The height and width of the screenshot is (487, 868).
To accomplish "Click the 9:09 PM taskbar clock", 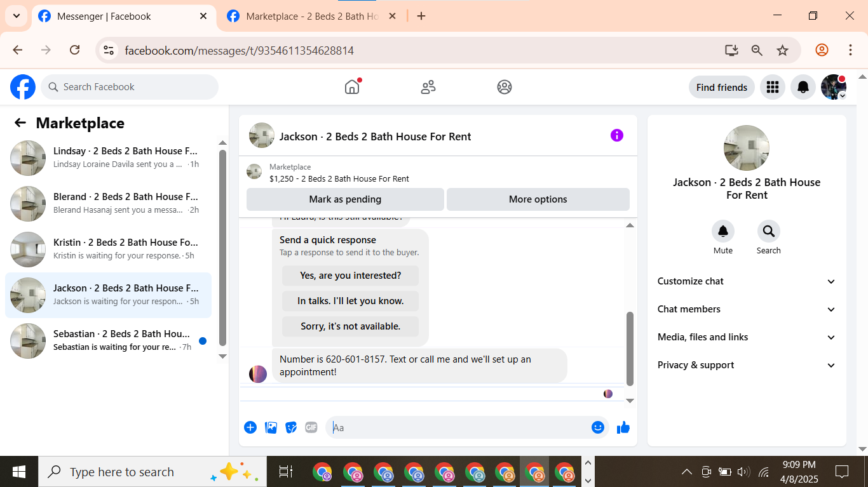I will (x=799, y=465).
